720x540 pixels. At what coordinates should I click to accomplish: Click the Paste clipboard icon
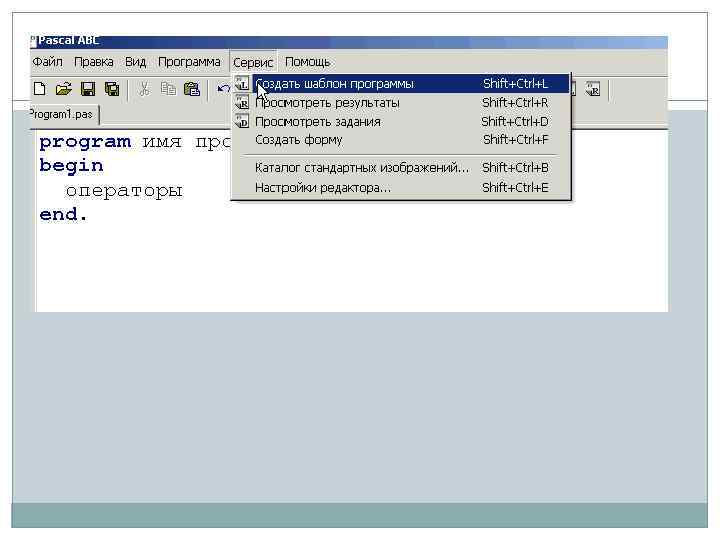(192, 89)
